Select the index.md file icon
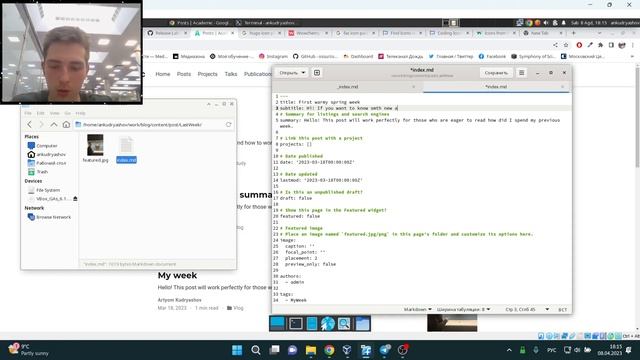The width and height of the screenshot is (640, 360). 126,145
